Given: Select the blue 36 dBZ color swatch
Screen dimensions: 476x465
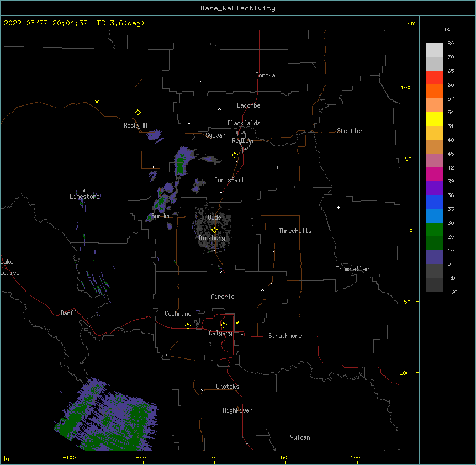Looking at the screenshot, I should [434, 202].
